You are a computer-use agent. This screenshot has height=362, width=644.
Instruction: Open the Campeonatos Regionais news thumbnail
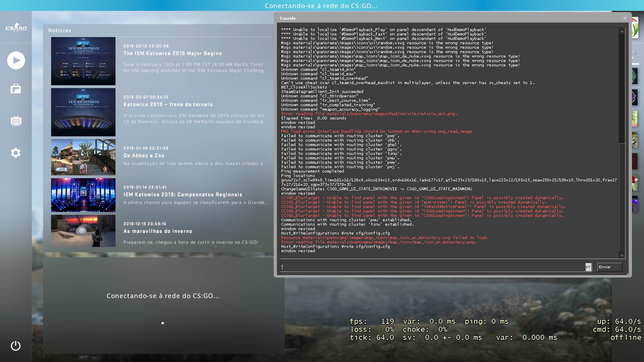point(83,195)
